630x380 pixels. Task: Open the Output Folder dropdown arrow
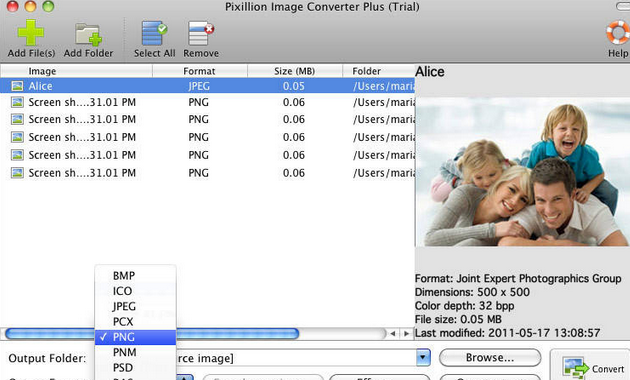point(423,358)
